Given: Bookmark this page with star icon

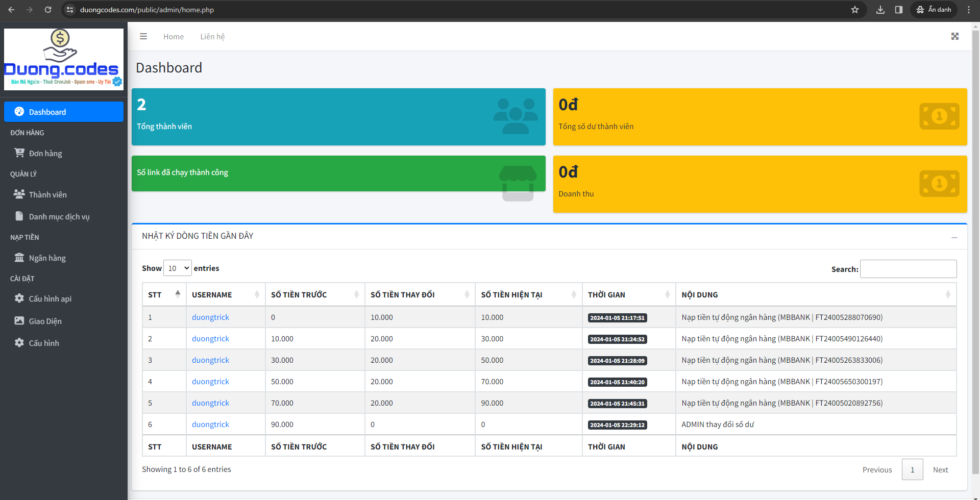Looking at the screenshot, I should [855, 10].
